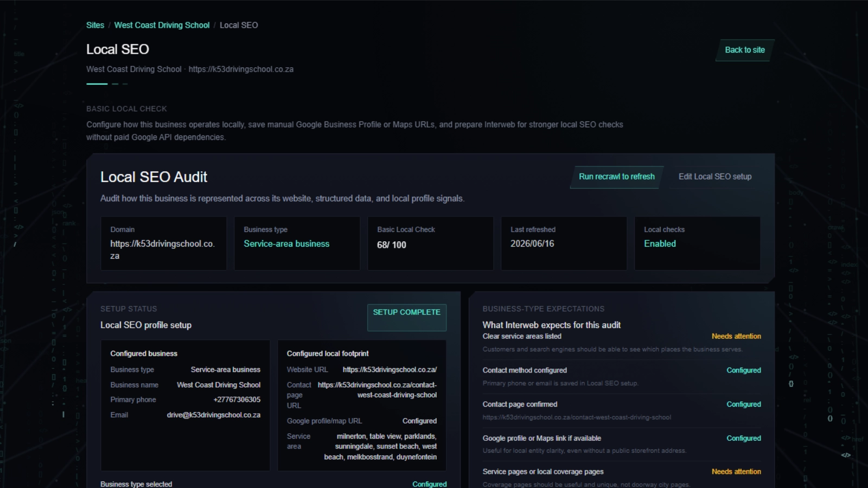Click the Configured local footprint card title
868x488 pixels.
(x=328, y=354)
